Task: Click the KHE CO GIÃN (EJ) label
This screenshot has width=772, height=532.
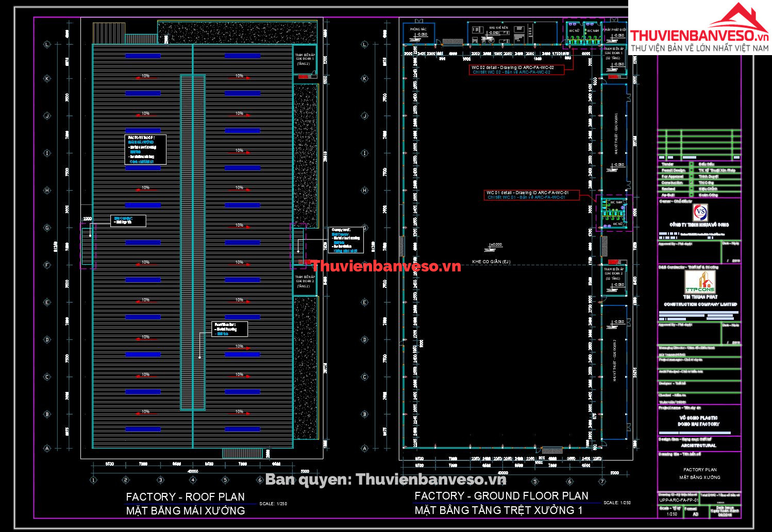Action: coord(491,262)
